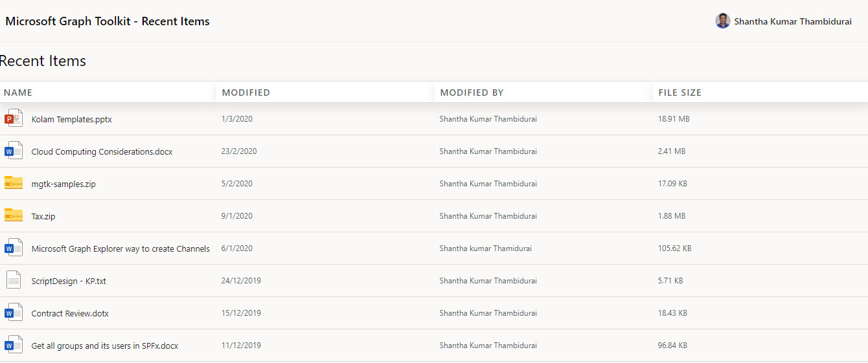
Task: Select the modified date 5/2/2020
Action: (x=237, y=184)
